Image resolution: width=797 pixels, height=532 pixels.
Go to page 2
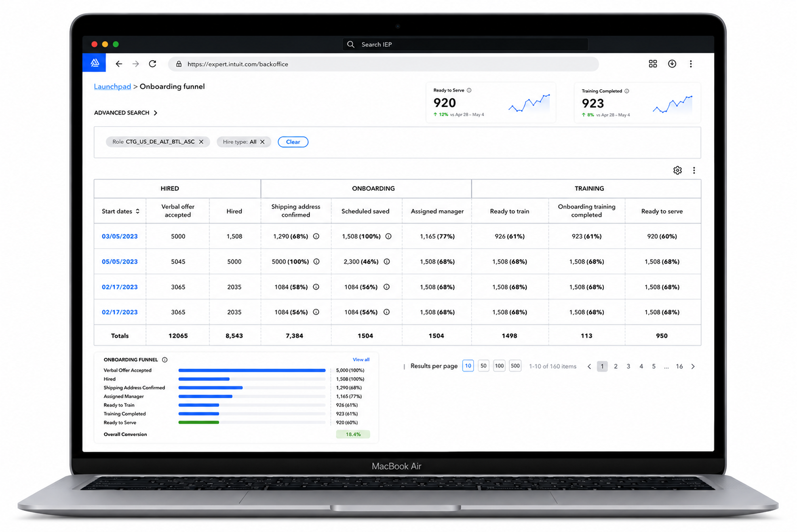[616, 366]
